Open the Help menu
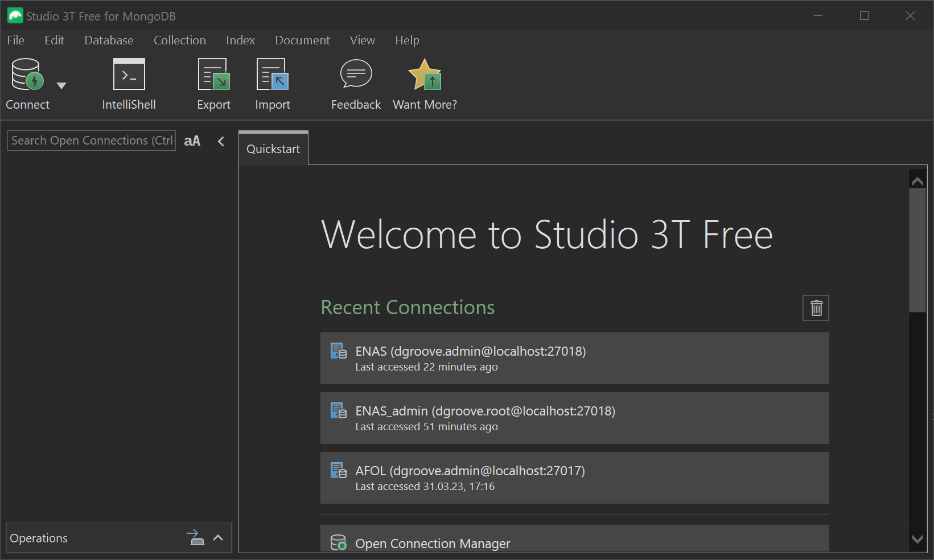This screenshot has height=560, width=934. click(x=407, y=40)
